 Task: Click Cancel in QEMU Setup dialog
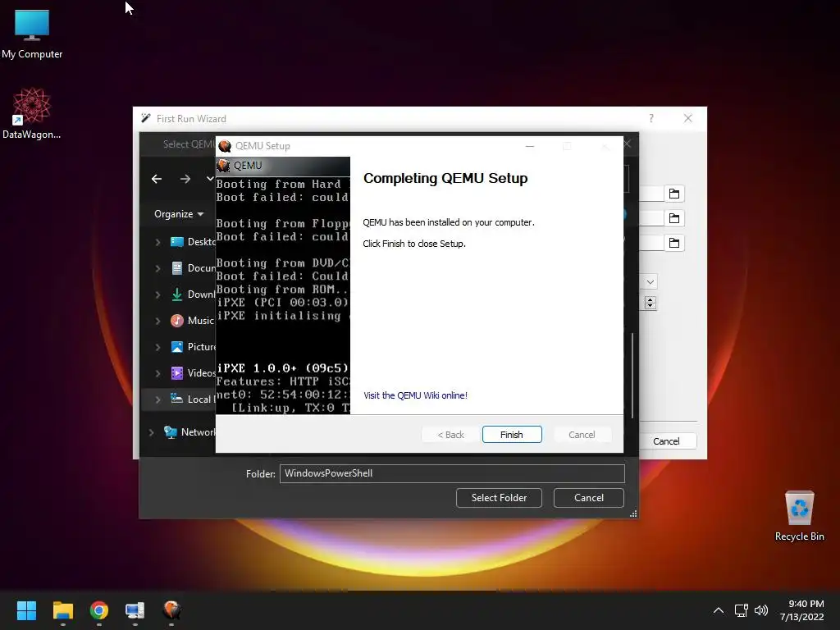pyautogui.click(x=582, y=435)
